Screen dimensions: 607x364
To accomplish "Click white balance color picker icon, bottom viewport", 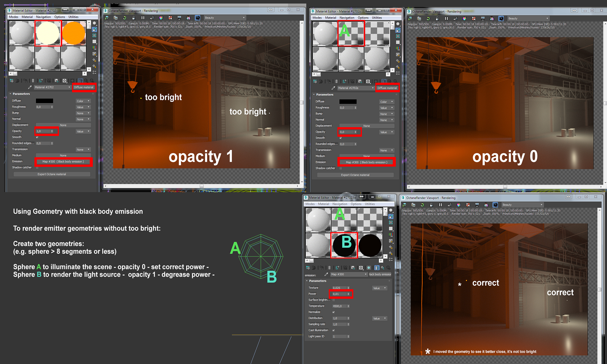I will tap(459, 205).
